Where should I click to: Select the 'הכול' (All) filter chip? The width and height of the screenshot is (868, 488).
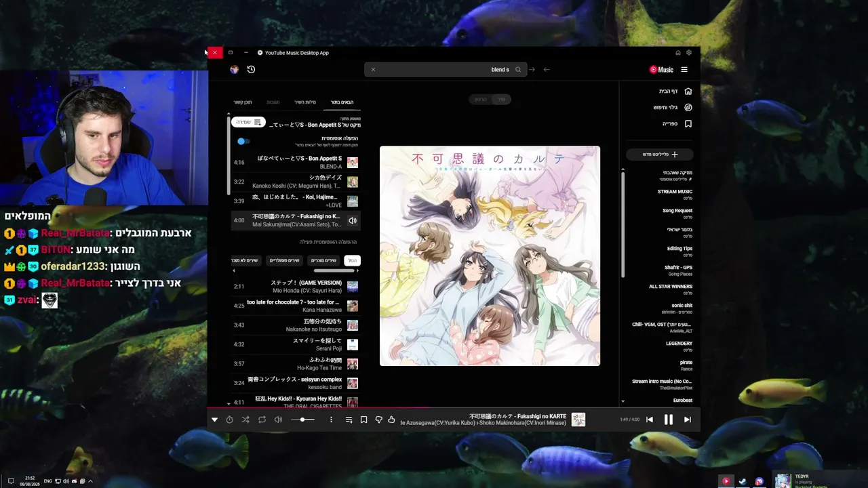click(x=352, y=260)
